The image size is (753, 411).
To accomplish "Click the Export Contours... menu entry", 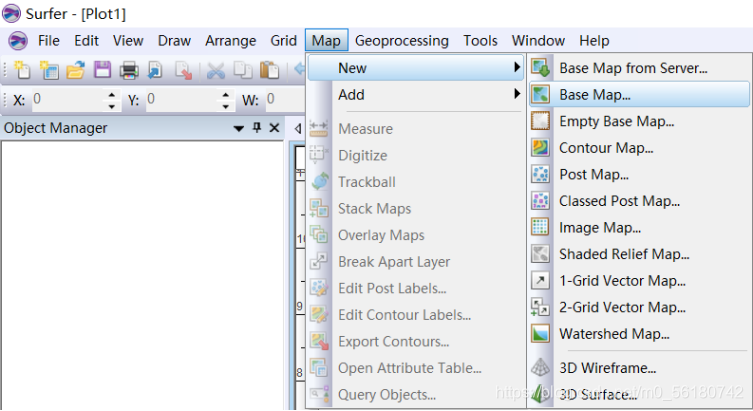I will point(416,341).
